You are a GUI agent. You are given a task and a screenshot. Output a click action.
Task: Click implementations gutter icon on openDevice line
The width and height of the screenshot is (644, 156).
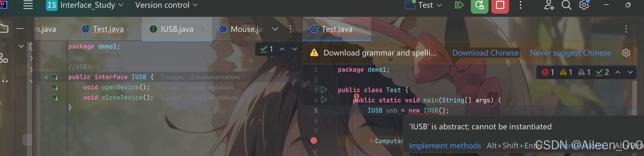pos(55,87)
